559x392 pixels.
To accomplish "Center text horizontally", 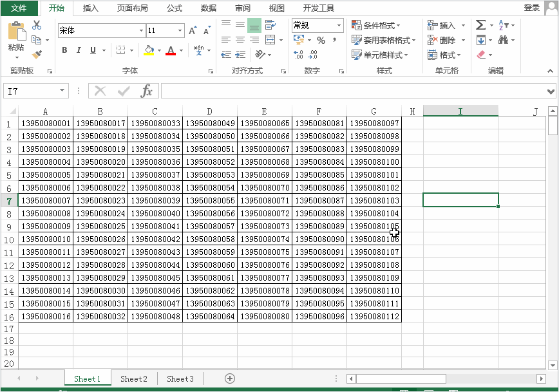I will (240, 40).
